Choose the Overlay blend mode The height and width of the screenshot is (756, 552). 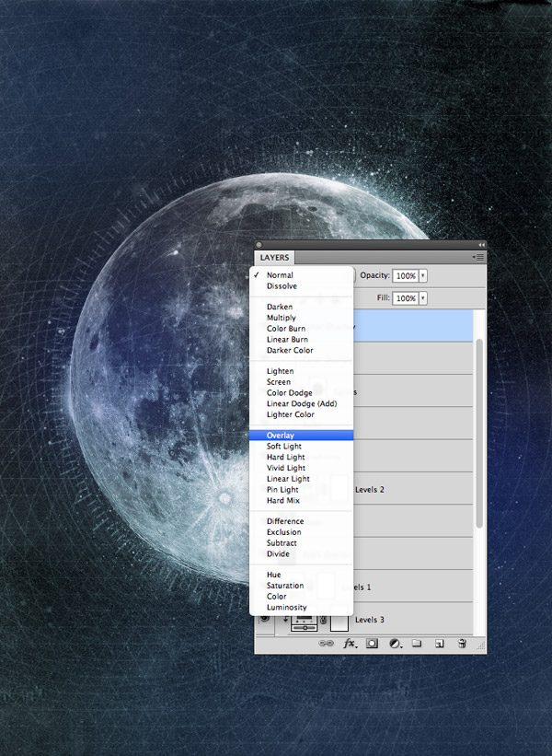click(x=280, y=436)
